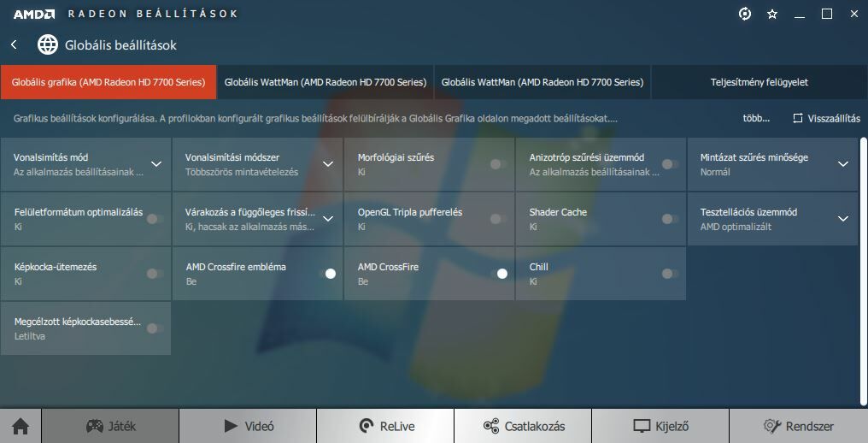
Task: Click the több... link
Action: pos(756,118)
